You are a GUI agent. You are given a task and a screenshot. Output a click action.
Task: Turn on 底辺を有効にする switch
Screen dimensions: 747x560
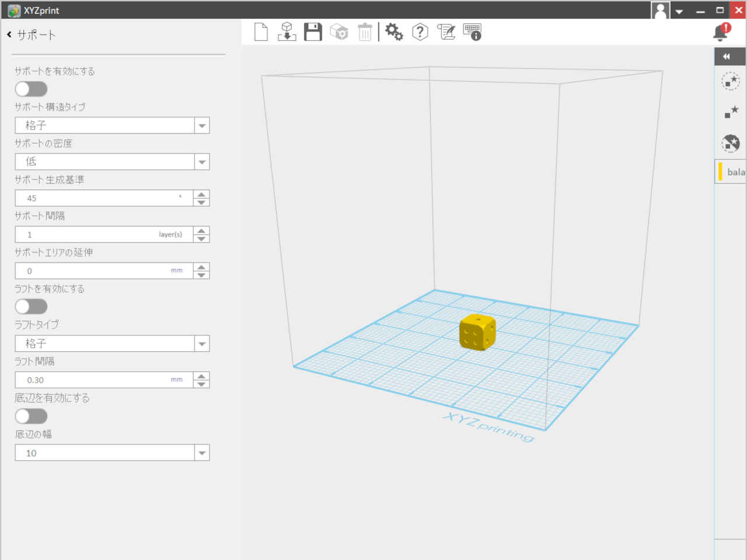tap(31, 416)
